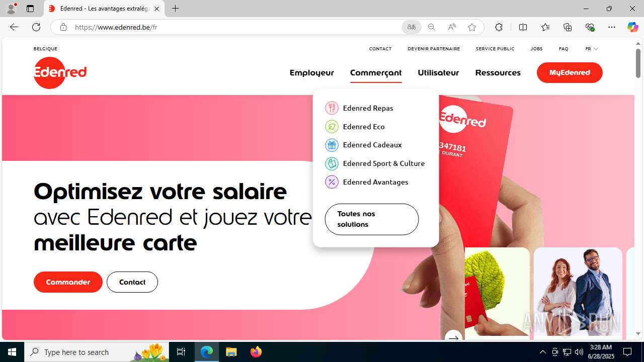
Task: Click the Edge icon in taskbar
Action: [x=207, y=352]
